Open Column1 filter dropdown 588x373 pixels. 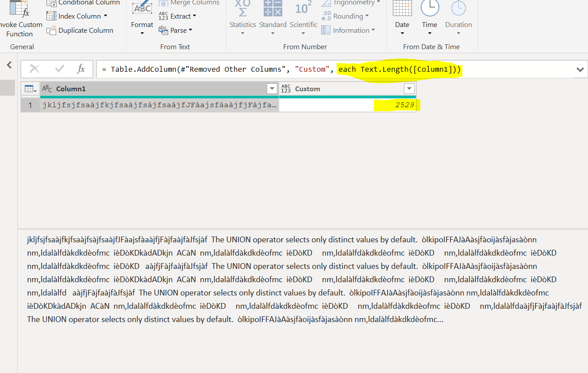tap(272, 89)
